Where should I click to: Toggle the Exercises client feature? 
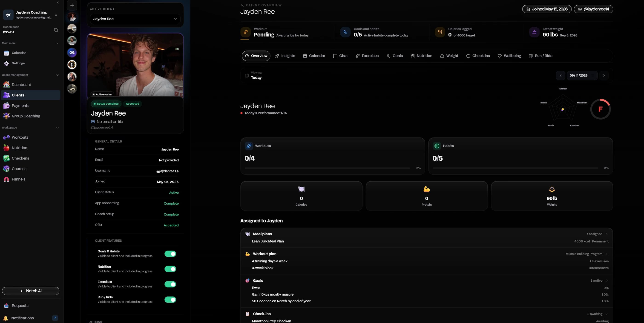pos(170,284)
